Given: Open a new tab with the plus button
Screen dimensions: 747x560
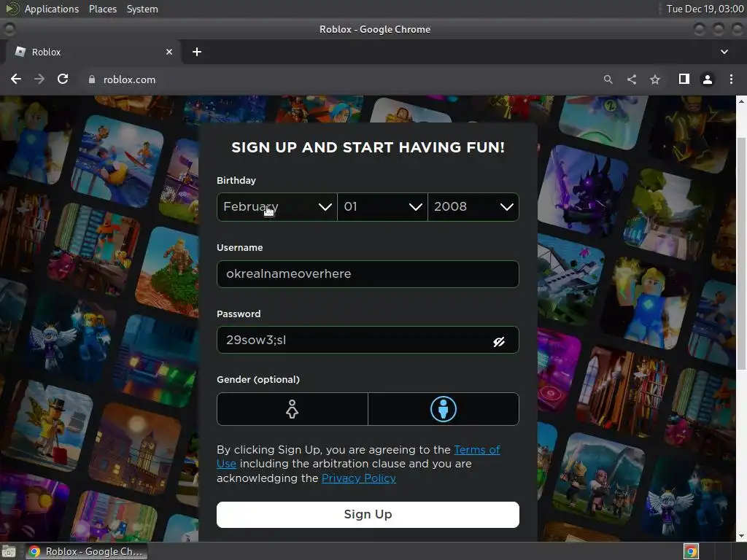Looking at the screenshot, I should coord(197,52).
